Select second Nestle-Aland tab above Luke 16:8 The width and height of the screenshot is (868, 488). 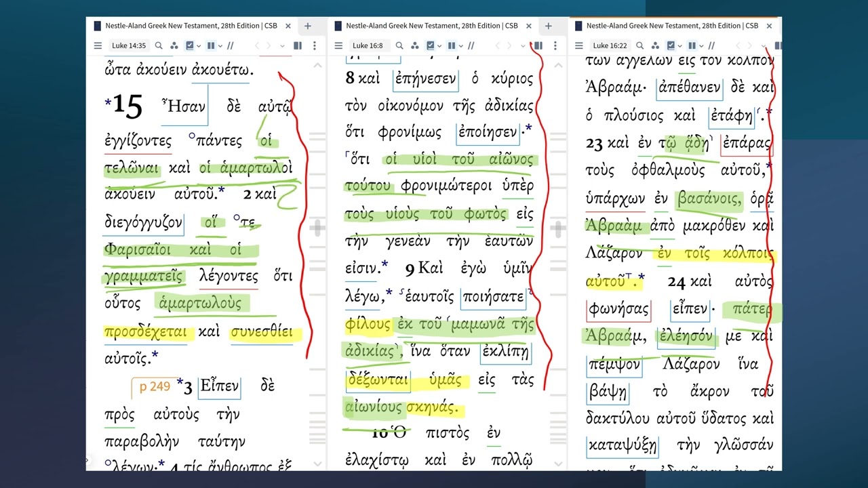[x=433, y=26]
